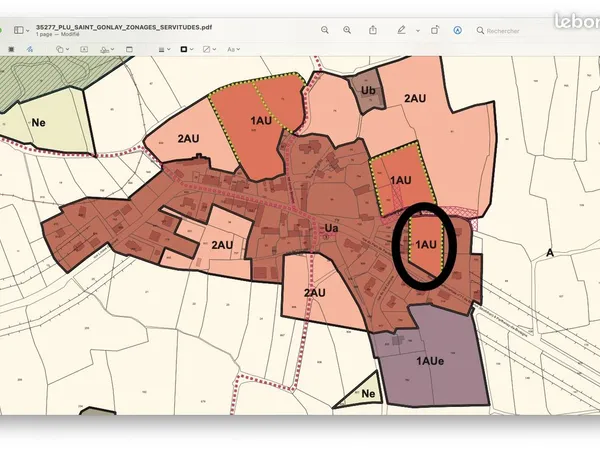Screen dimensions: 600x450
Task: Open the highlight pen options arrow
Action: point(418,30)
